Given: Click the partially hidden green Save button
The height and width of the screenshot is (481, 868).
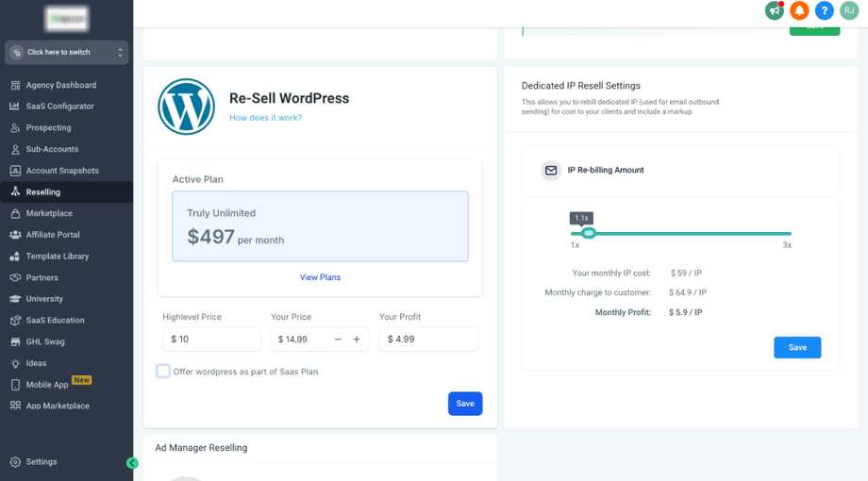Looking at the screenshot, I should pyautogui.click(x=814, y=30).
